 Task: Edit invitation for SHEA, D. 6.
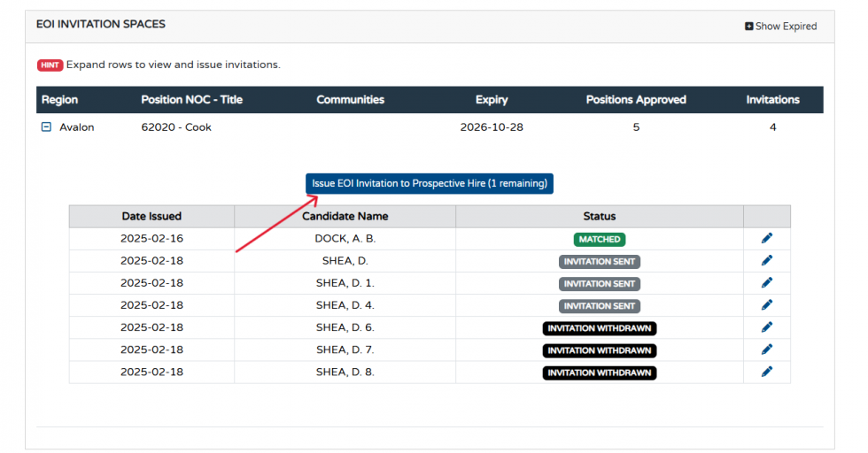pyautogui.click(x=766, y=327)
